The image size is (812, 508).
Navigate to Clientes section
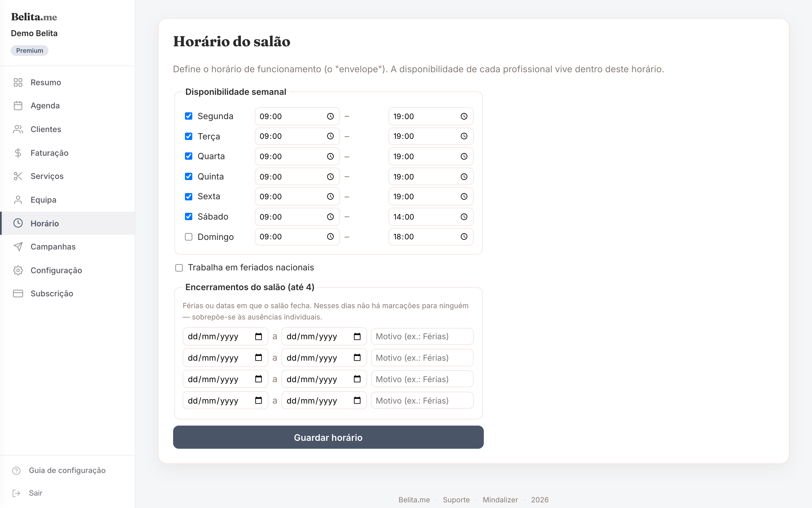tap(67, 129)
